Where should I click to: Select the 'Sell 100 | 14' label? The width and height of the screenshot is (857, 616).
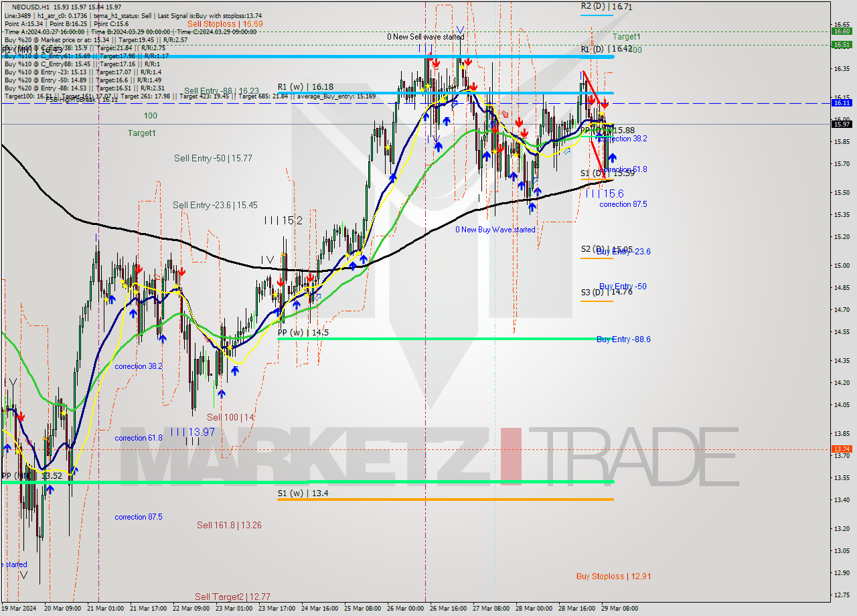[x=230, y=417]
